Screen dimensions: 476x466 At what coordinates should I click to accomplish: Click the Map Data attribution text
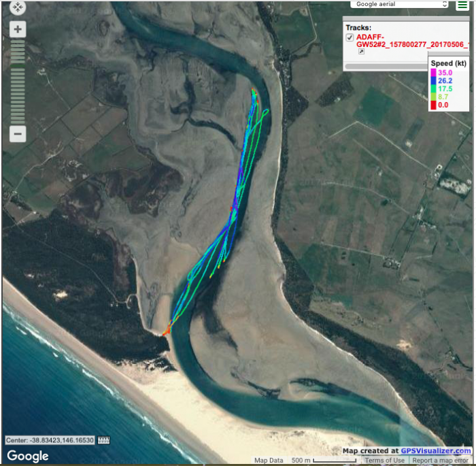click(269, 461)
